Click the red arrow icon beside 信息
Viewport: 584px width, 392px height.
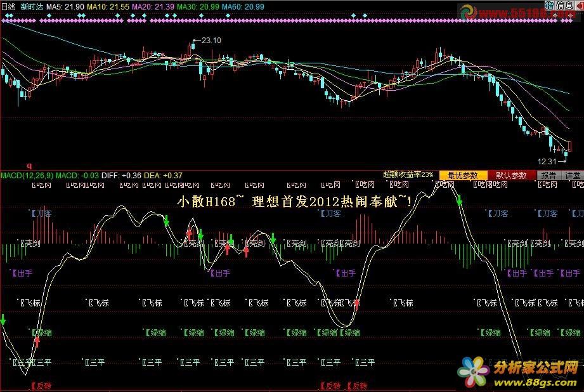tap(580, 5)
